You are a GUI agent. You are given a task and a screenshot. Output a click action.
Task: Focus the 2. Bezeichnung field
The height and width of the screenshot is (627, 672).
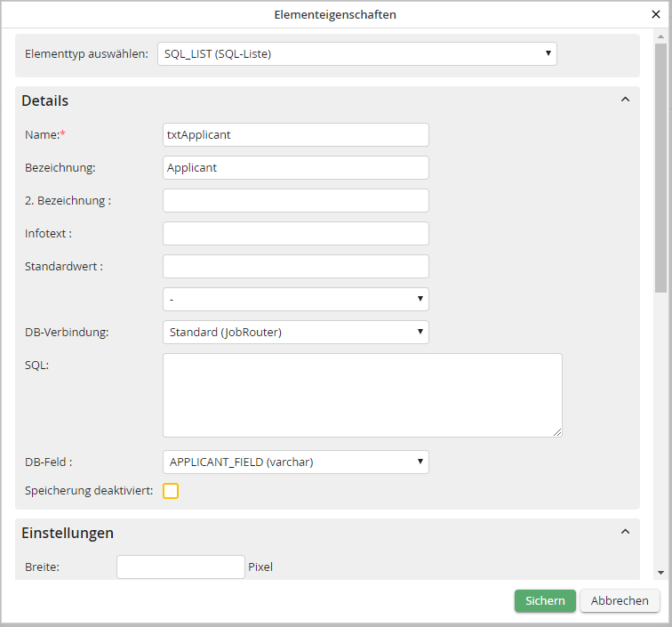[295, 201]
